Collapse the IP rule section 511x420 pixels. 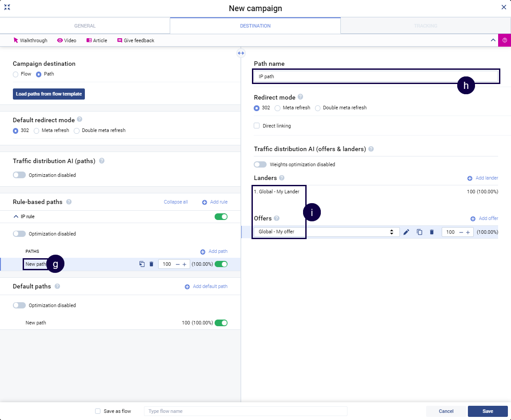tap(16, 216)
